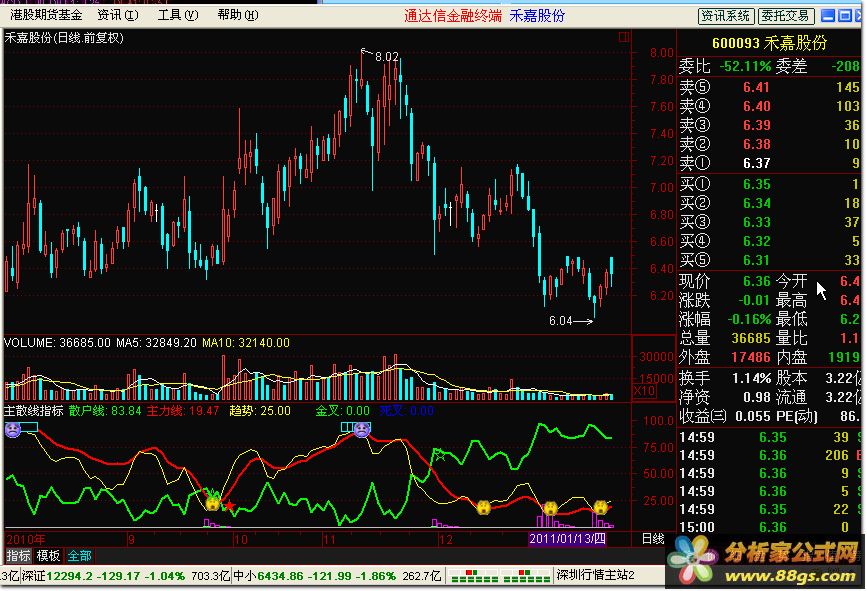Click the 现价 6.36 value
867x591 pixels.
tap(756, 281)
